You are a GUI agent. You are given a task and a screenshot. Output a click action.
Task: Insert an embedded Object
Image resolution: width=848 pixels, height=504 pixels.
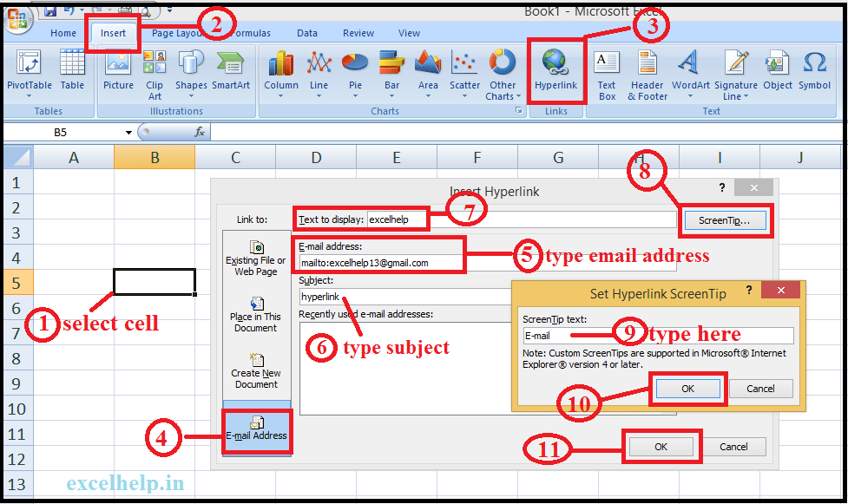coord(778,74)
